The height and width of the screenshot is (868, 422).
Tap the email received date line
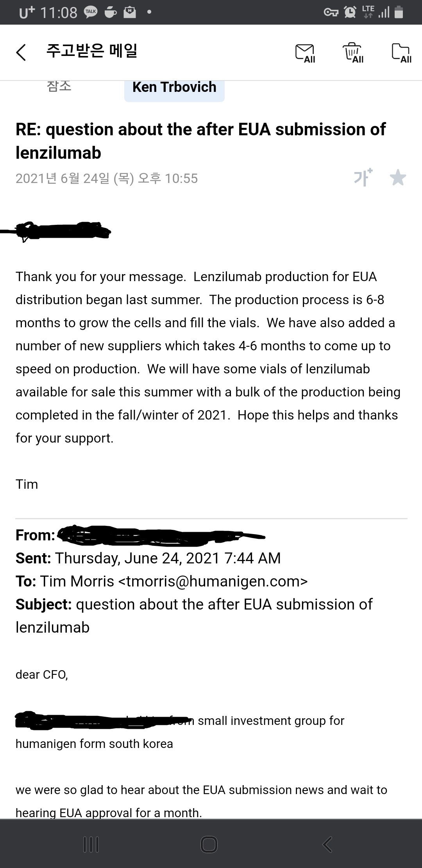pyautogui.click(x=107, y=179)
